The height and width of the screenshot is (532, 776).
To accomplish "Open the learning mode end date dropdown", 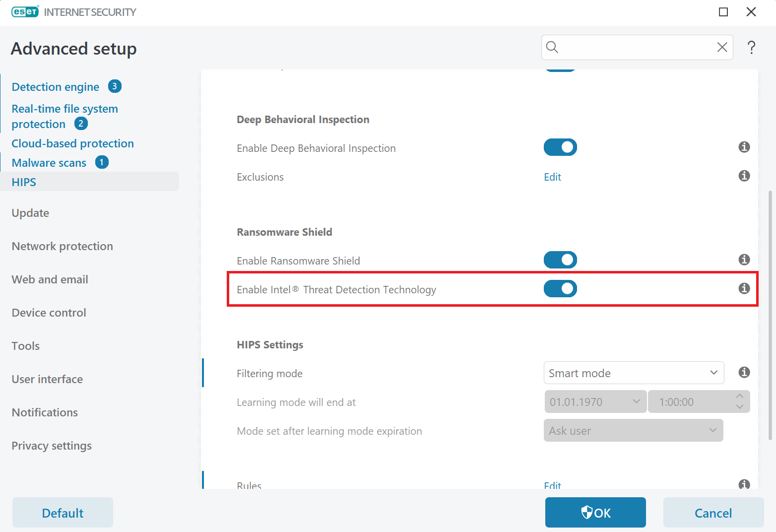I will [x=595, y=402].
